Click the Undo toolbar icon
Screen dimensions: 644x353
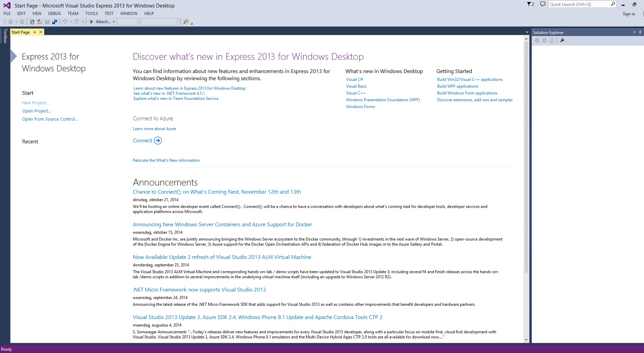pos(65,22)
